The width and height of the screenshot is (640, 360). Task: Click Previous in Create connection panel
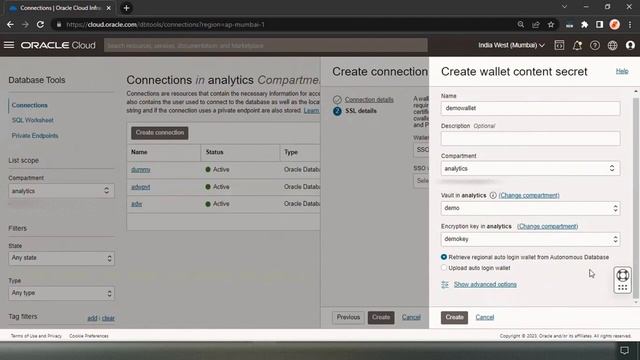coord(348,317)
